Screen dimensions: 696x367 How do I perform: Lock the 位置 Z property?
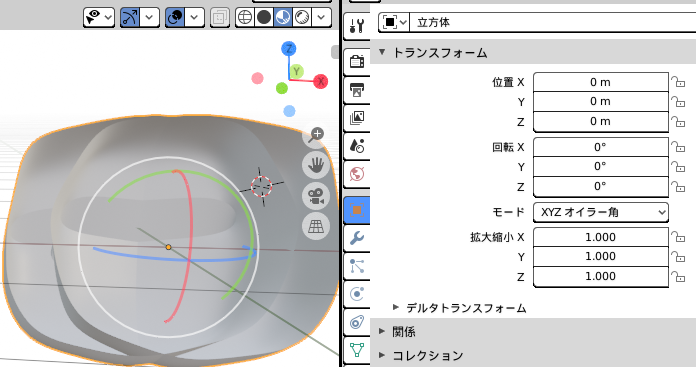pyautogui.click(x=678, y=122)
